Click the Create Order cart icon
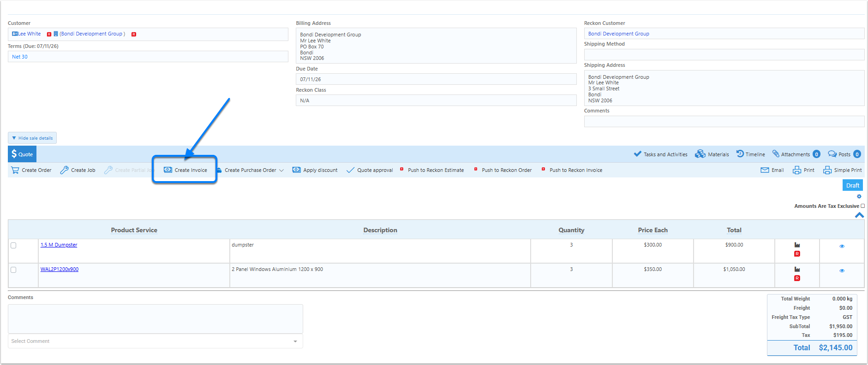 15,170
